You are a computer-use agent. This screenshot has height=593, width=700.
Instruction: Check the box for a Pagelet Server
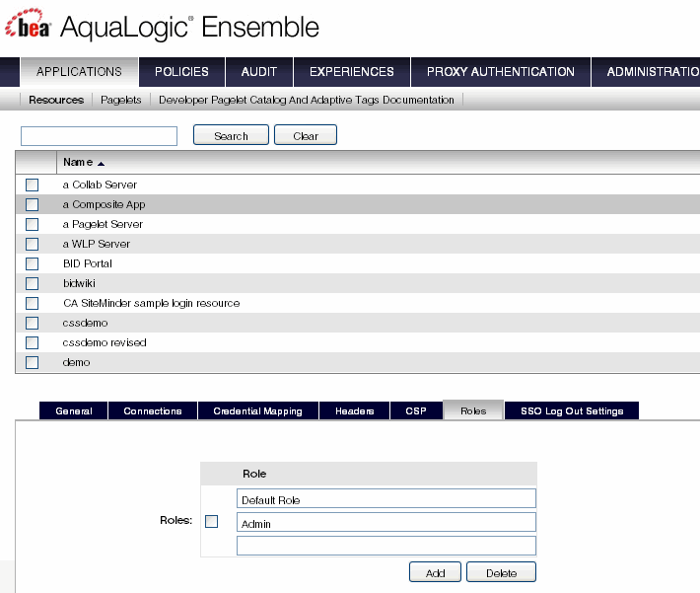coord(33,224)
